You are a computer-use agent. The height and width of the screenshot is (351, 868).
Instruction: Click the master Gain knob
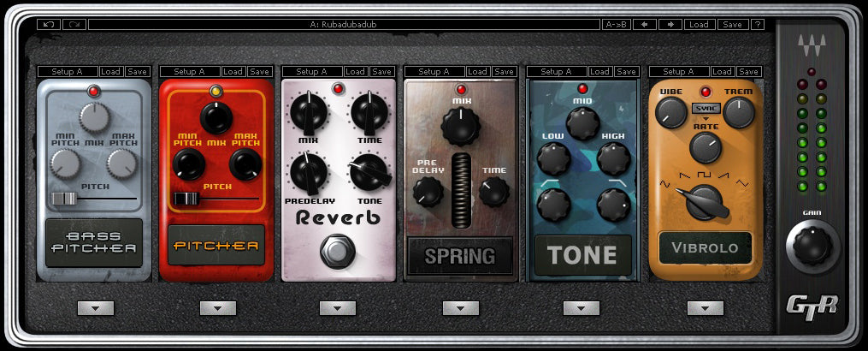tap(812, 247)
